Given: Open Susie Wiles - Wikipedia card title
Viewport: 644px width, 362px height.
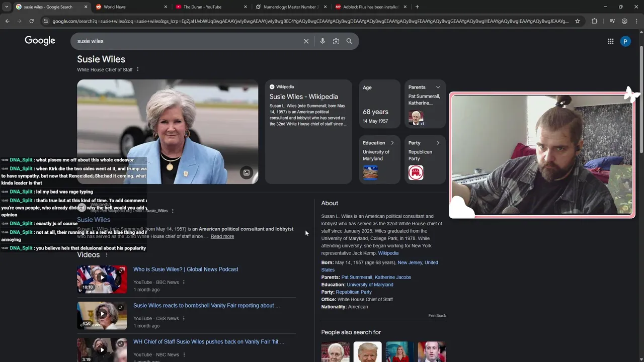Looking at the screenshot, I should [303, 97].
